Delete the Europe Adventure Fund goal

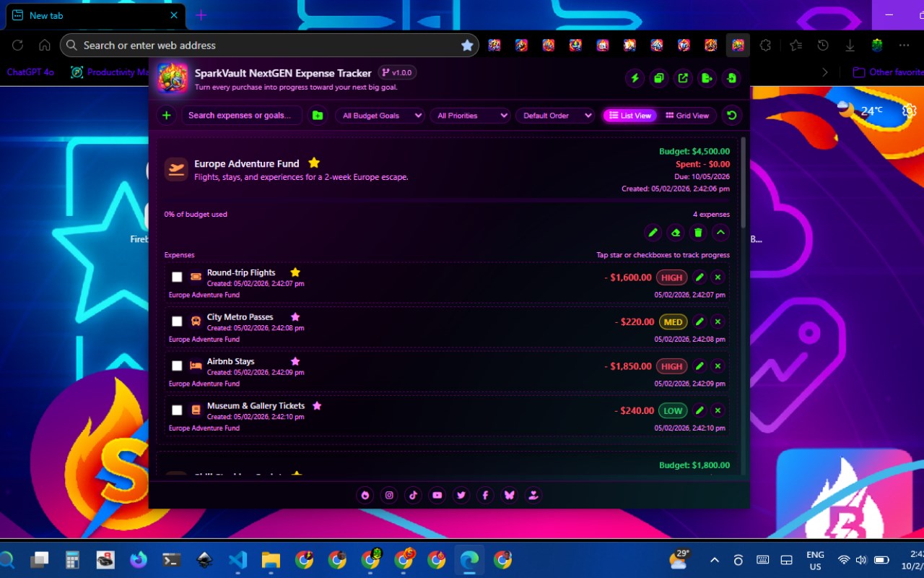(698, 233)
